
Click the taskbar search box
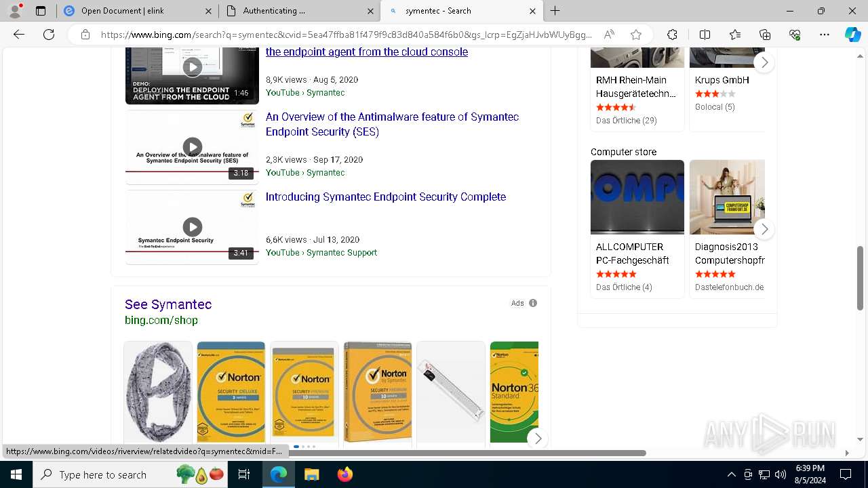tap(131, 474)
